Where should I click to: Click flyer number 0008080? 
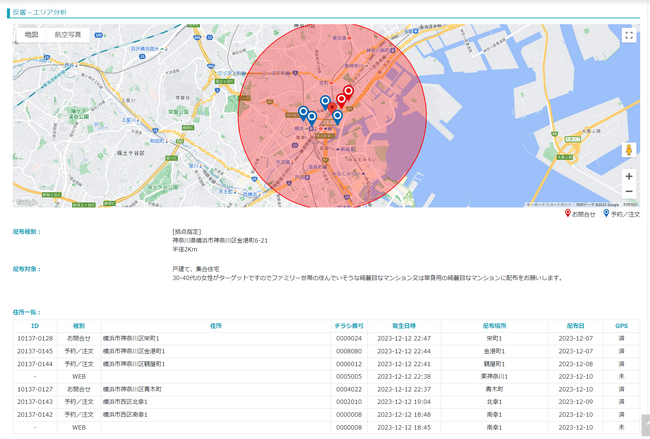click(349, 352)
